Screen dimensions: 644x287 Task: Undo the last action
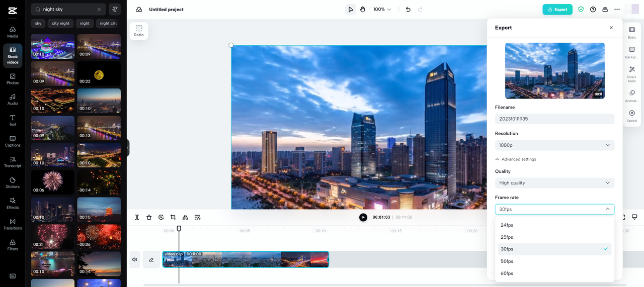tap(408, 10)
